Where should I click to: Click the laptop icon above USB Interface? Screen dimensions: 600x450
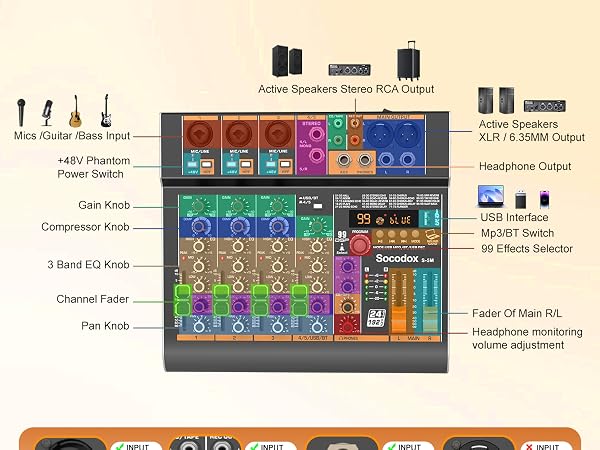(491, 196)
